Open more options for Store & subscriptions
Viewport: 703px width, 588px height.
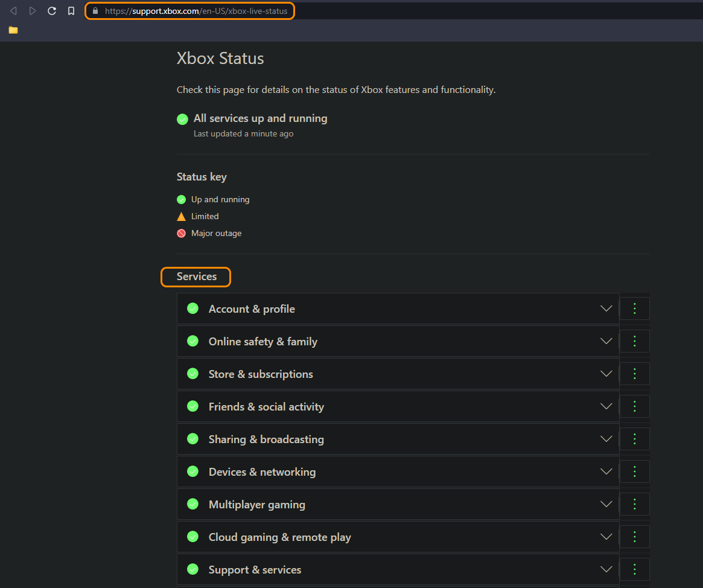click(634, 374)
